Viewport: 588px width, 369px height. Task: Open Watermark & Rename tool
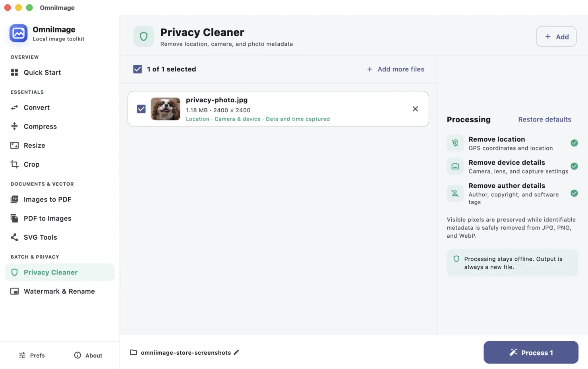tap(60, 291)
